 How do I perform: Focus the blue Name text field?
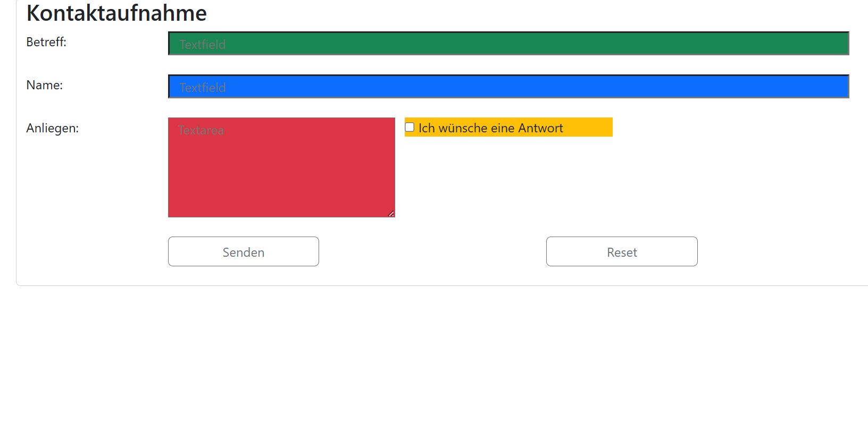pyautogui.click(x=508, y=87)
